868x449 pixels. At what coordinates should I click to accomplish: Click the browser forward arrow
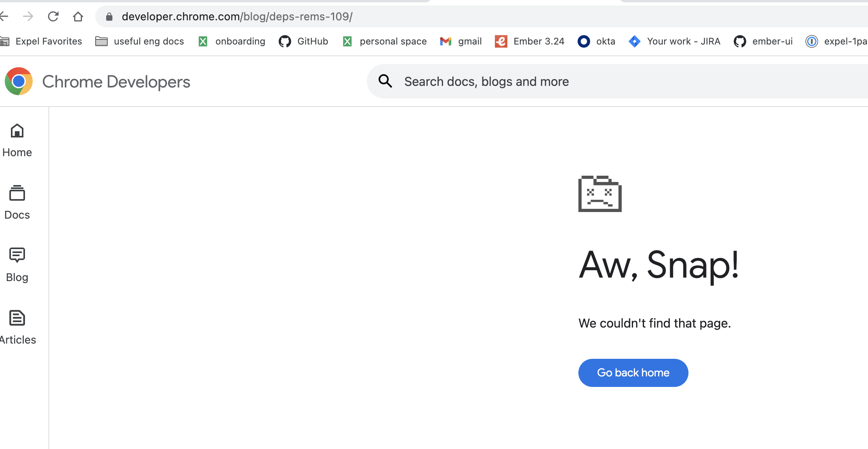tap(28, 16)
